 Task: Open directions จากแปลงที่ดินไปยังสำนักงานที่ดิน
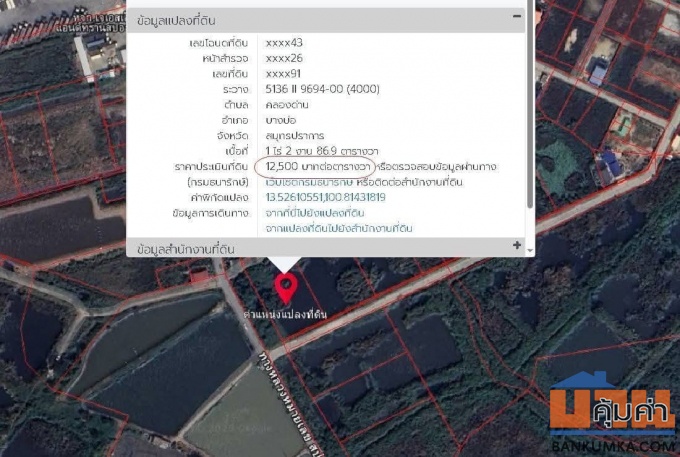click(338, 229)
